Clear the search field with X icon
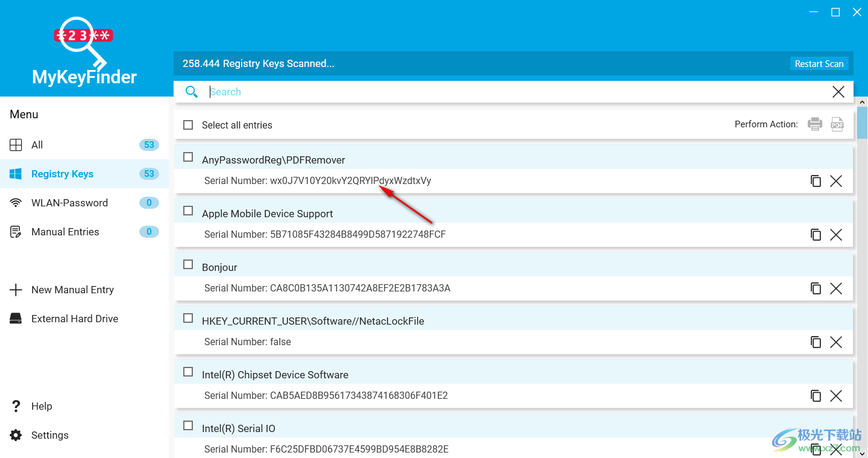This screenshot has width=868, height=458. (838, 92)
